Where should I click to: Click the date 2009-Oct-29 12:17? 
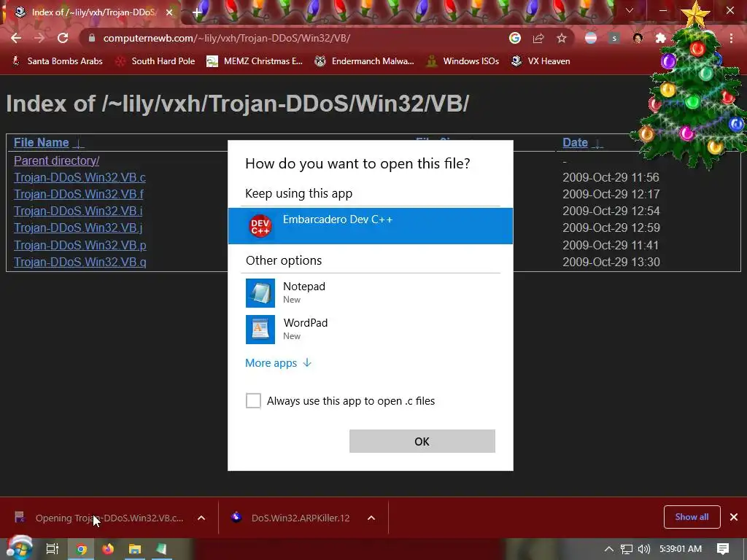(x=611, y=194)
